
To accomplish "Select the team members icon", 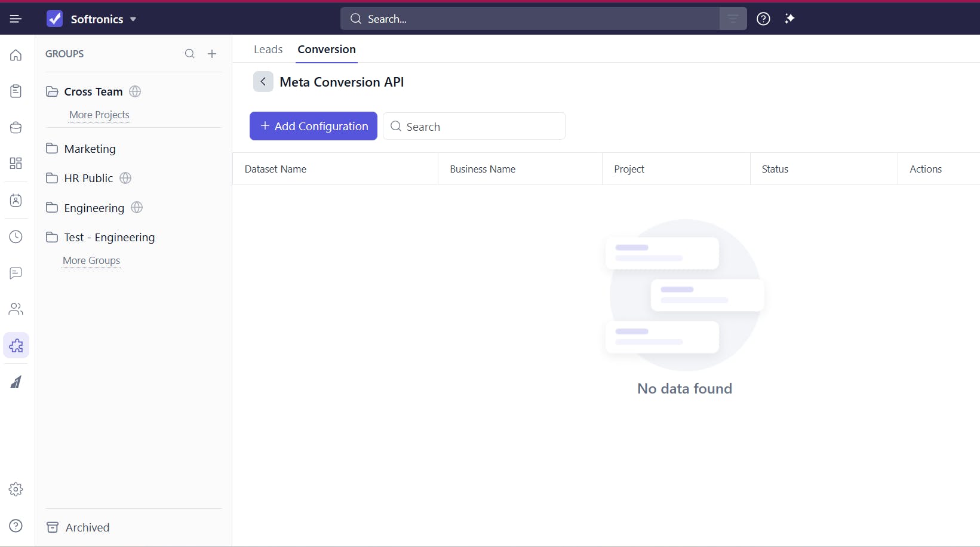I will coord(16,309).
